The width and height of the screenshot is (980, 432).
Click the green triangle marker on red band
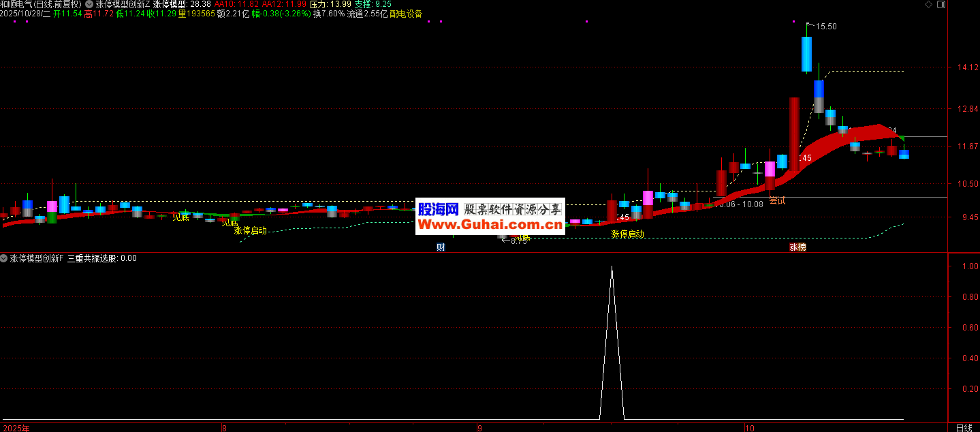pyautogui.click(x=900, y=138)
